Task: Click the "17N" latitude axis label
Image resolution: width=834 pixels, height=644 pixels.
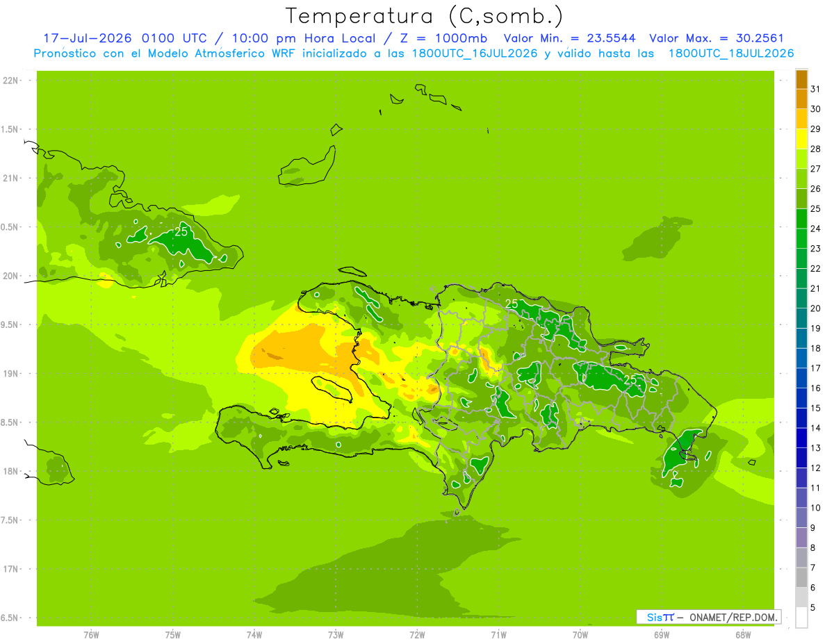Action: pos(10,569)
